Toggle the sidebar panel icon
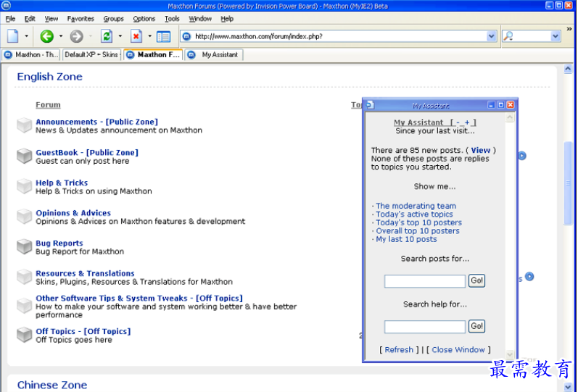The width and height of the screenshot is (578, 392). (x=163, y=36)
